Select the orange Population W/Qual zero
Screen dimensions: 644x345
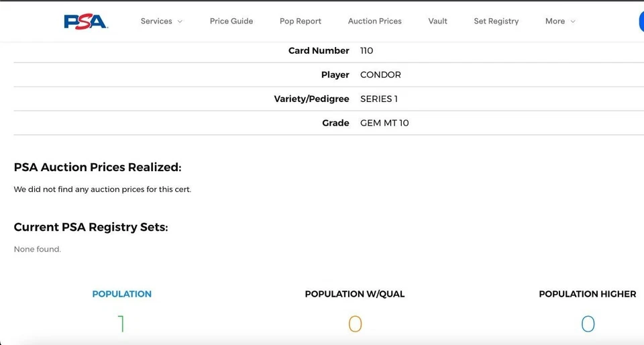355,325
